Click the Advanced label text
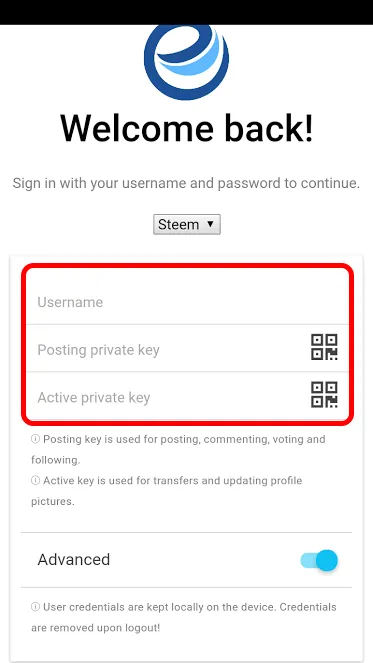373x663 pixels. tap(74, 559)
